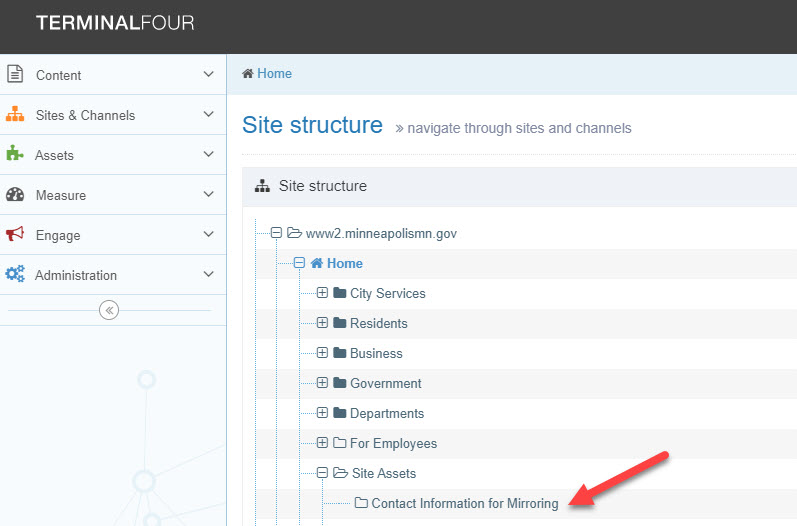797x526 pixels.
Task: Click the Site structure panel header icon
Action: click(x=262, y=185)
